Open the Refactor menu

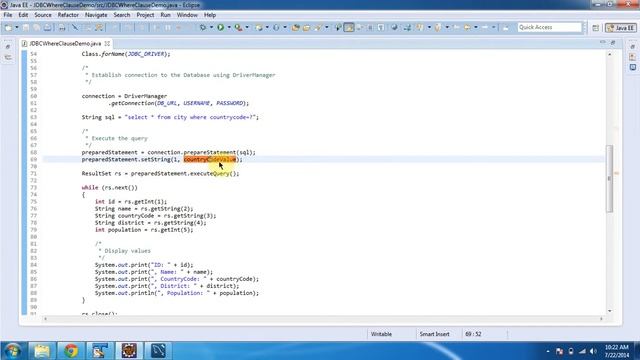pyautogui.click(x=68, y=15)
